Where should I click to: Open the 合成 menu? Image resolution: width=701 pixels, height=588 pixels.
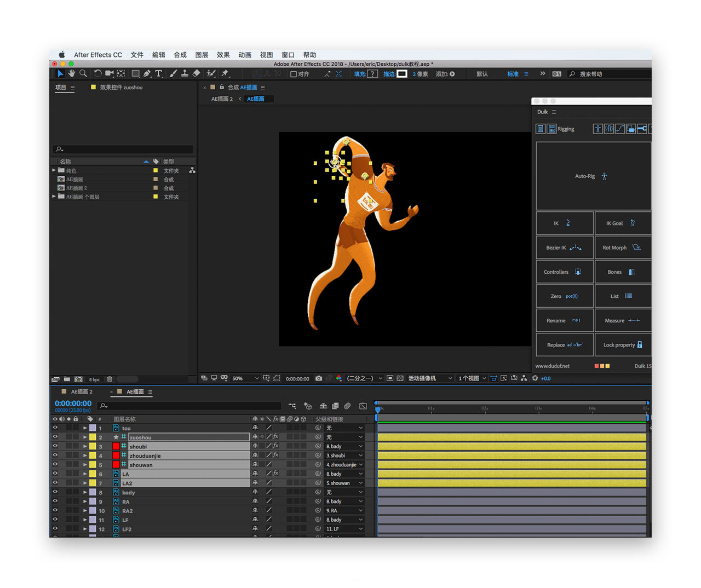180,55
